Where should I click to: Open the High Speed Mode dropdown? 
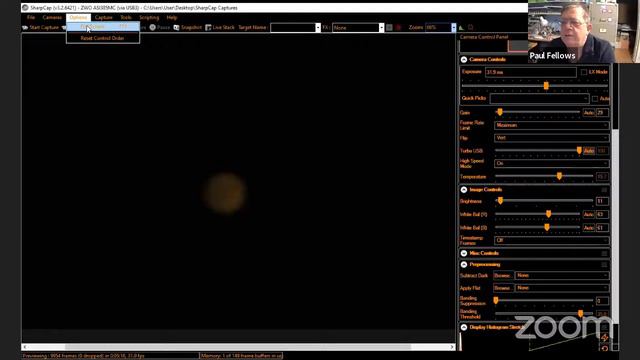point(552,163)
